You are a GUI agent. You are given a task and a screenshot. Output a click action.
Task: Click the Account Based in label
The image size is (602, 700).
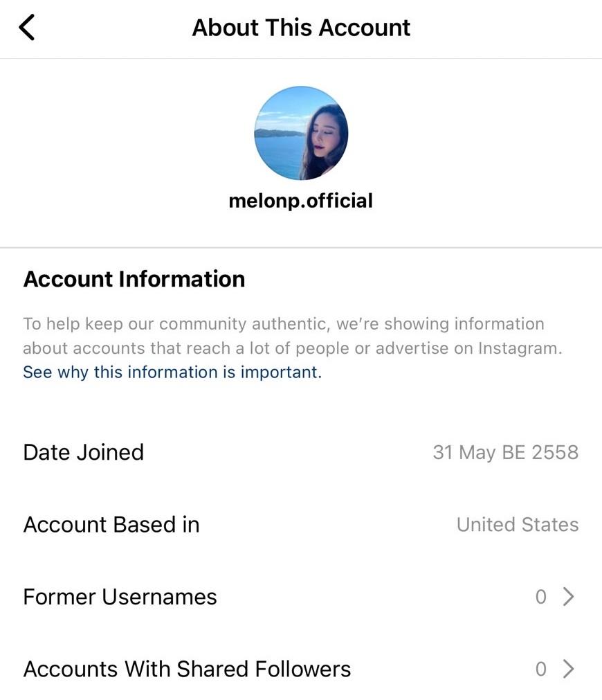click(x=111, y=525)
